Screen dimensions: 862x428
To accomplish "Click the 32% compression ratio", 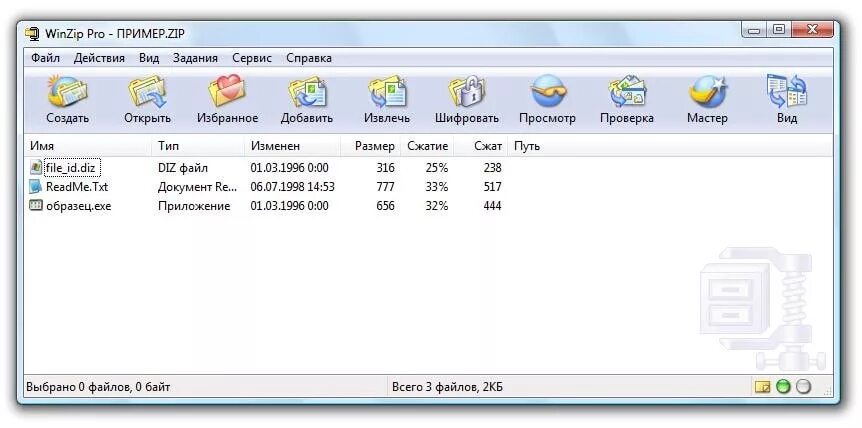I will [x=437, y=206].
